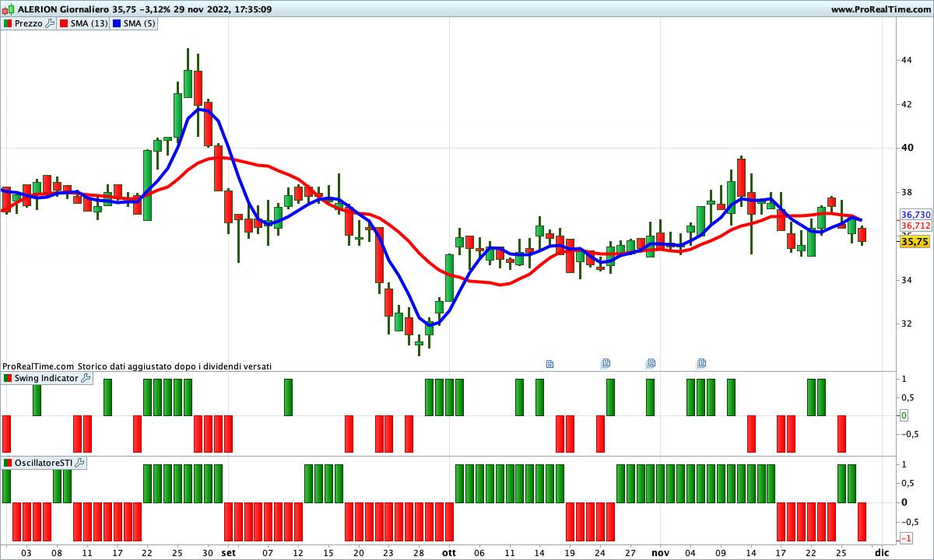Select the Swing Indicator panel label
The width and height of the screenshot is (934, 560).
pos(46,378)
